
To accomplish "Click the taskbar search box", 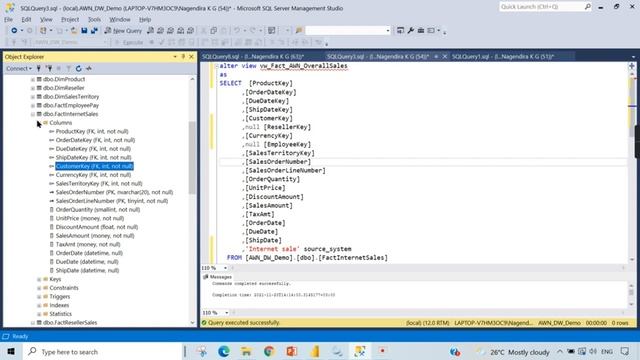I will coord(102,351).
